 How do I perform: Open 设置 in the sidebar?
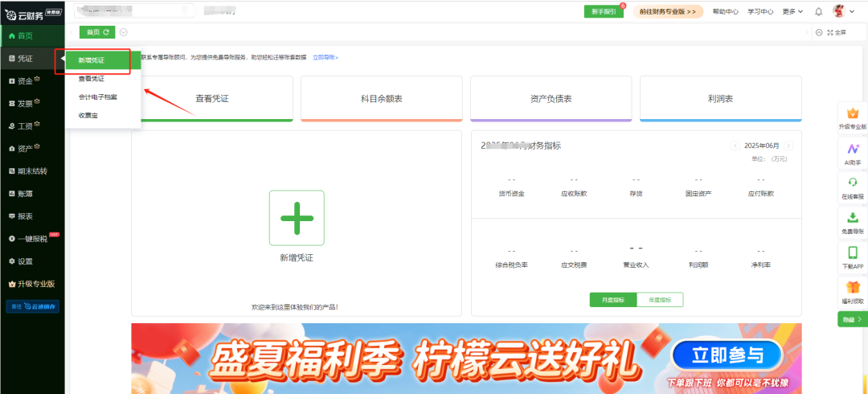(x=32, y=261)
